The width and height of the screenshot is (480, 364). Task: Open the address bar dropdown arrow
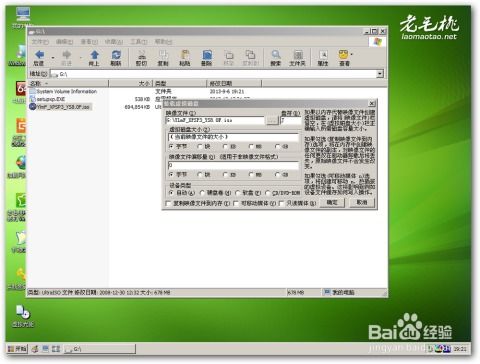click(x=380, y=74)
